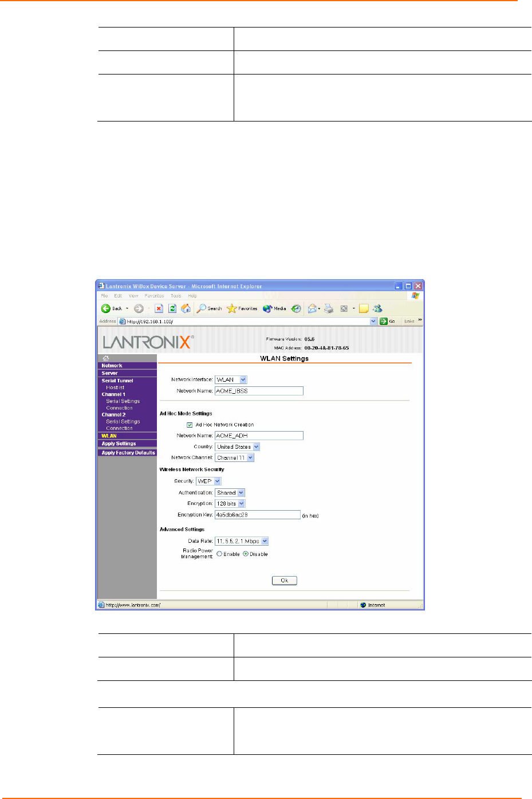Open Search in the browser toolbar
The height and width of the screenshot is (799, 532).
209,308
